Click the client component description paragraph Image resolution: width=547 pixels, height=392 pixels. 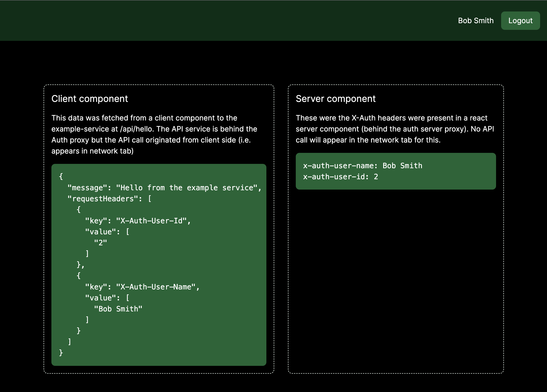[154, 134]
